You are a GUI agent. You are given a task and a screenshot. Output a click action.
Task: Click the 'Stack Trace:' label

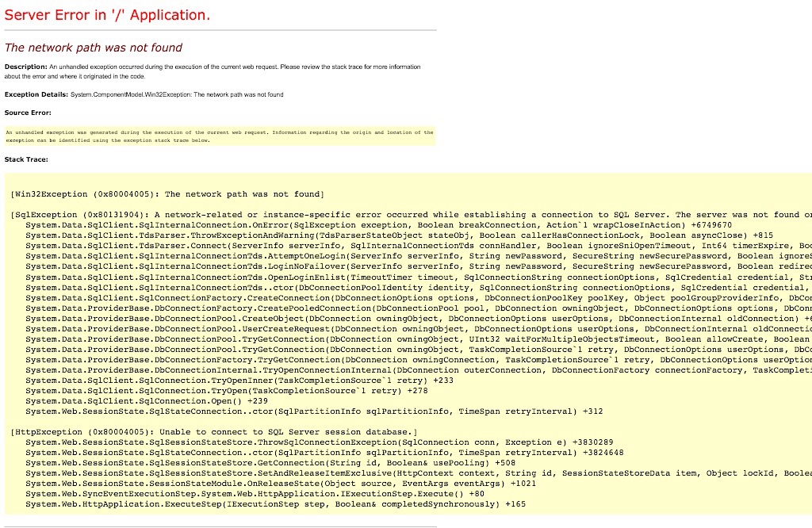tap(27, 159)
